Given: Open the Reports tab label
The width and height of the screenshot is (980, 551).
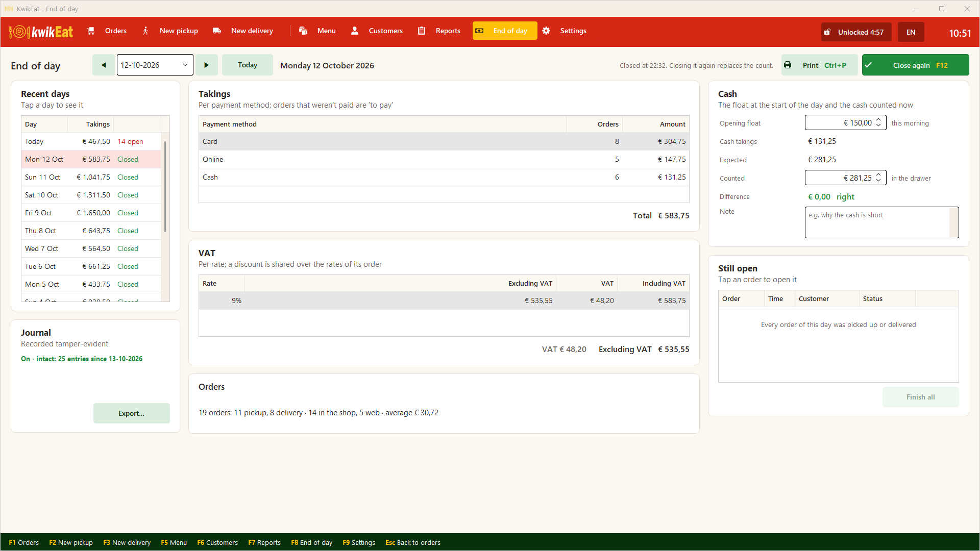Looking at the screenshot, I should pos(448,31).
